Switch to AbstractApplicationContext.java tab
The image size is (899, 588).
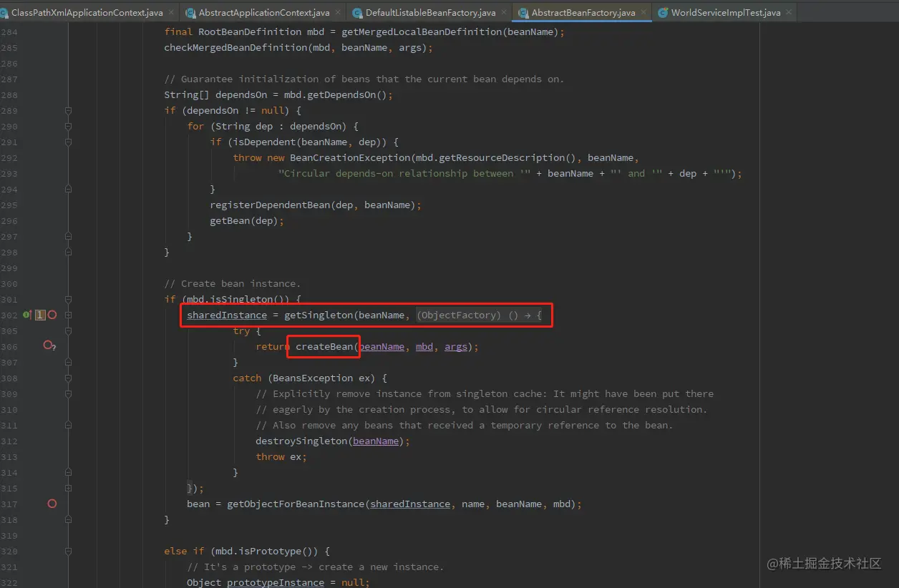coord(264,13)
